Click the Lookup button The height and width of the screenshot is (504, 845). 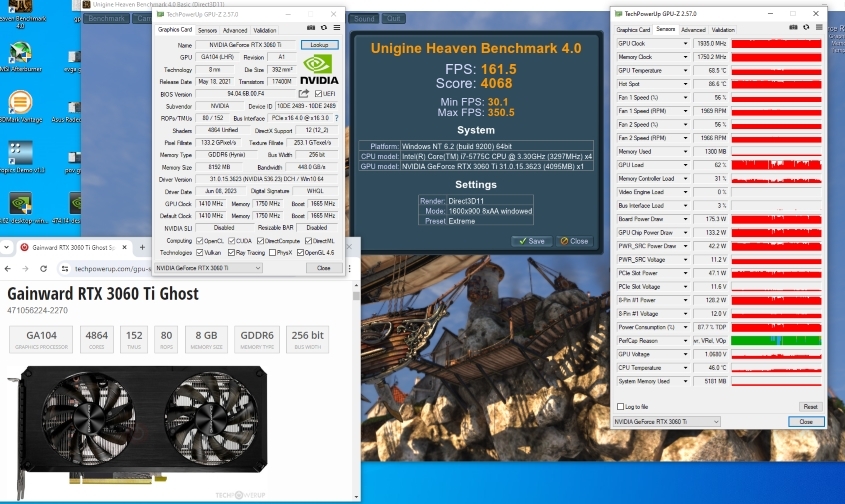(x=320, y=45)
